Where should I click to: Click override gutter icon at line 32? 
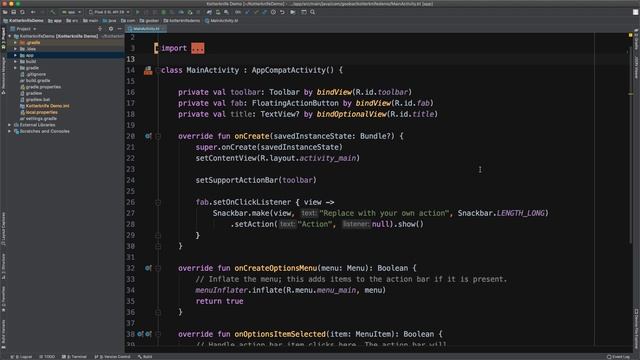148,268
